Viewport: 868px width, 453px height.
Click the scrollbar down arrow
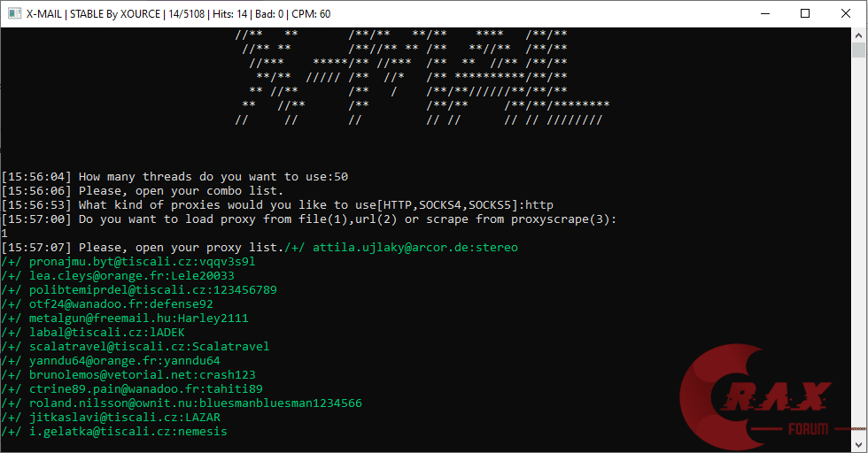click(x=860, y=445)
